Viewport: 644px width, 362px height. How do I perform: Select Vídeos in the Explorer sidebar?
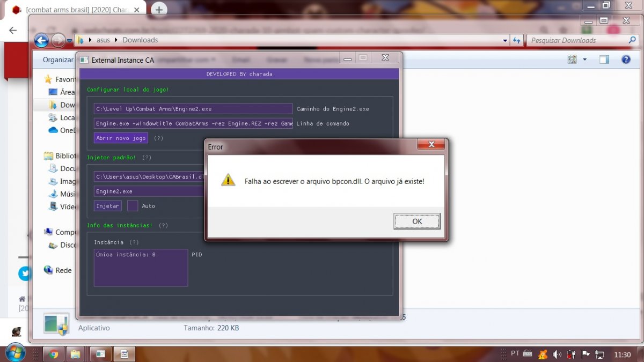pos(62,206)
